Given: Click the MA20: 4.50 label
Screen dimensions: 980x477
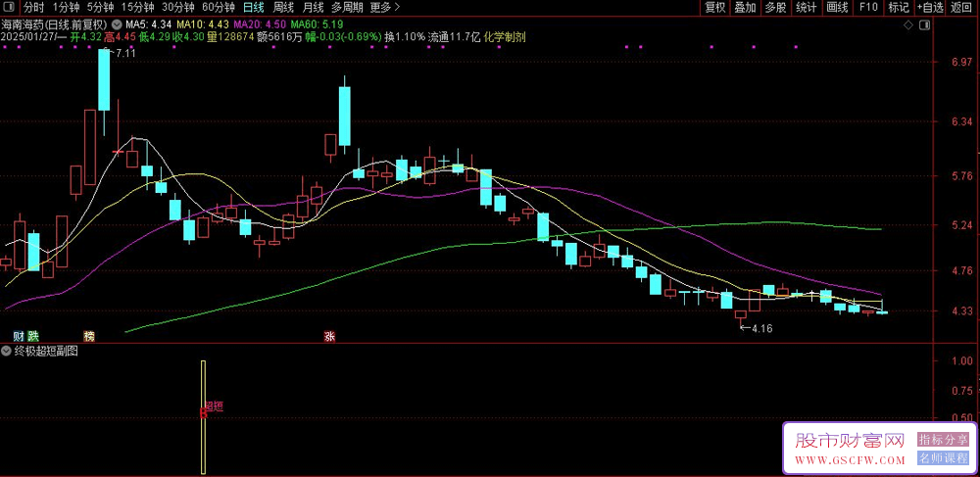Looking at the screenshot, I should click(x=260, y=24).
